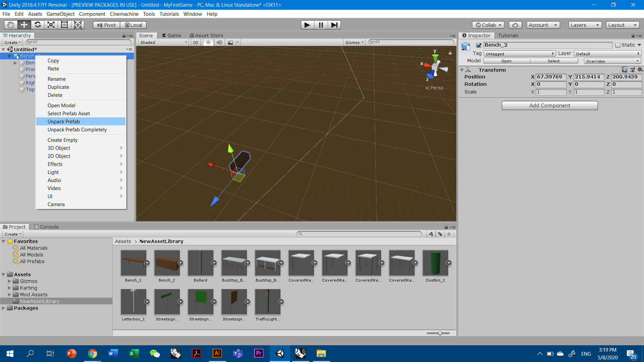Enable the Static checkbox

pos(618,45)
